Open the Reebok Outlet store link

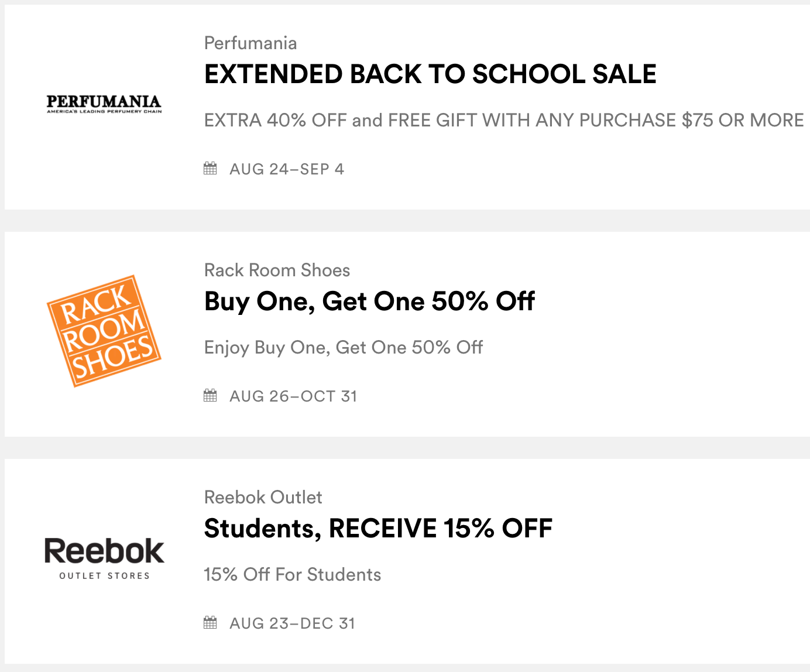pos(263,498)
